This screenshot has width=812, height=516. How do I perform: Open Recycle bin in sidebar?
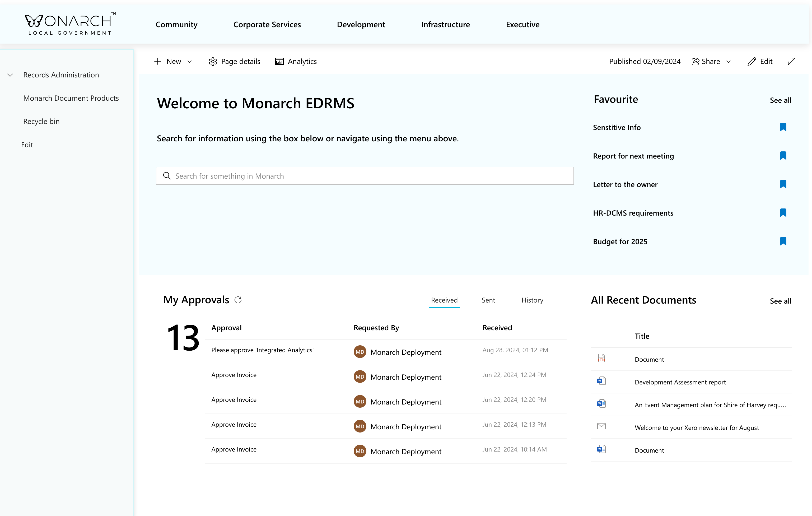point(41,122)
